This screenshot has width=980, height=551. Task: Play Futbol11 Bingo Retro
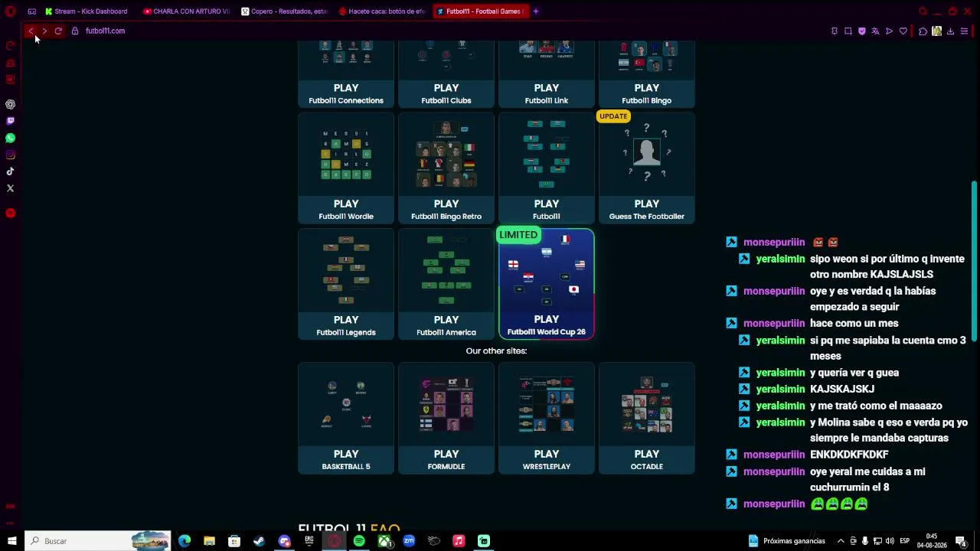(446, 168)
